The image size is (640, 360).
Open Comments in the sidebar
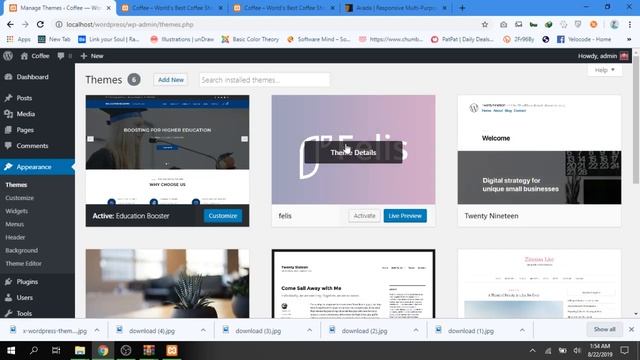(x=32, y=146)
